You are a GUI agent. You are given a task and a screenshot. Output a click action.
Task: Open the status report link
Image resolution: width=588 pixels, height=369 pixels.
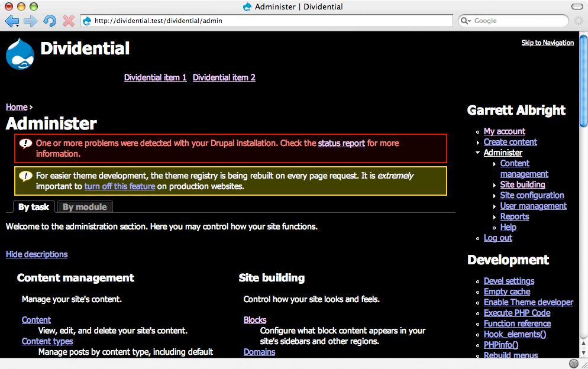[x=341, y=143]
